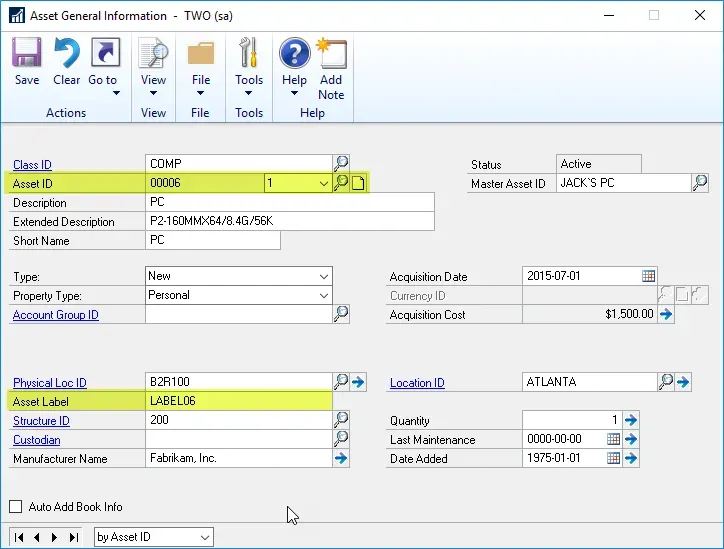Open the Class ID lookup magnifier
This screenshot has height=549, width=724.
(341, 163)
